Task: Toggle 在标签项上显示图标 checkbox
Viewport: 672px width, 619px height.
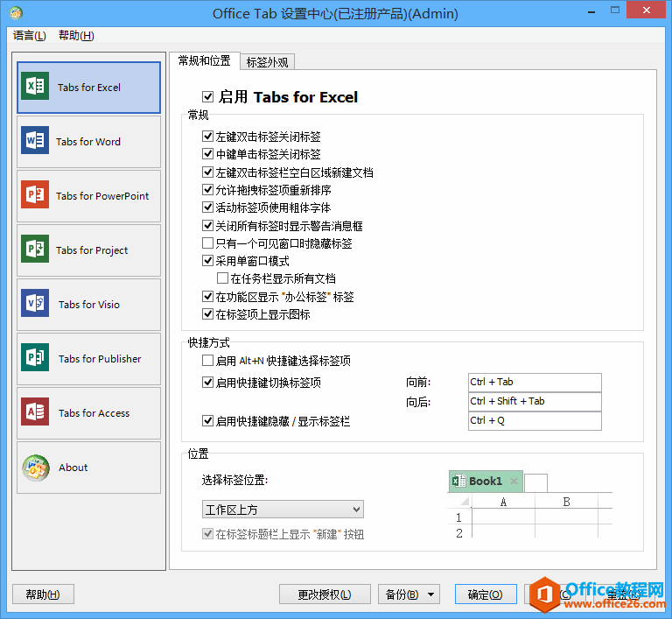Action: (x=208, y=314)
